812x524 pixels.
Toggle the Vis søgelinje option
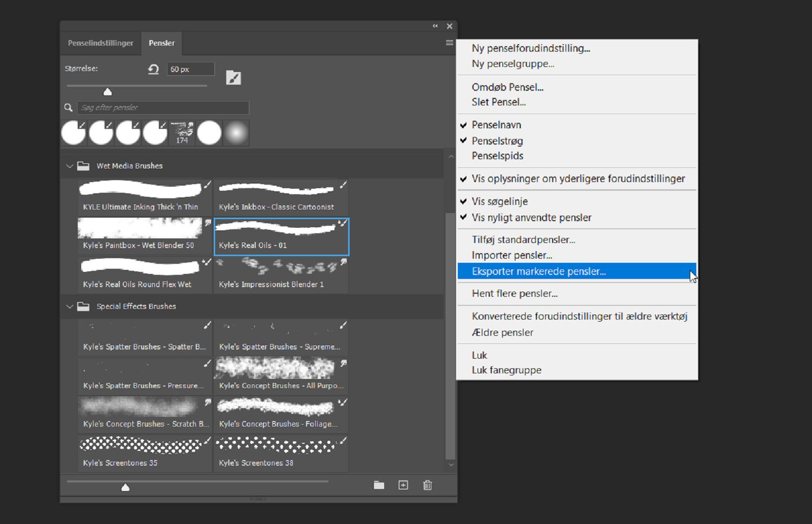pos(577,201)
